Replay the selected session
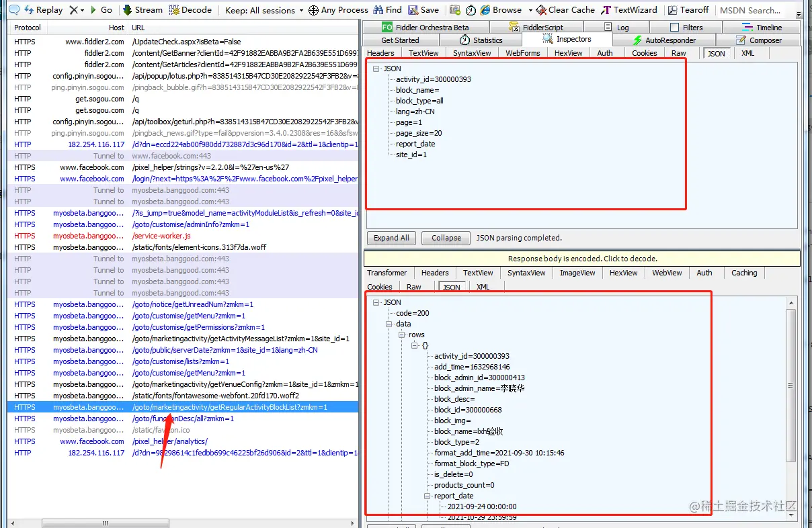Viewport: 812px width, 528px height. [44, 10]
